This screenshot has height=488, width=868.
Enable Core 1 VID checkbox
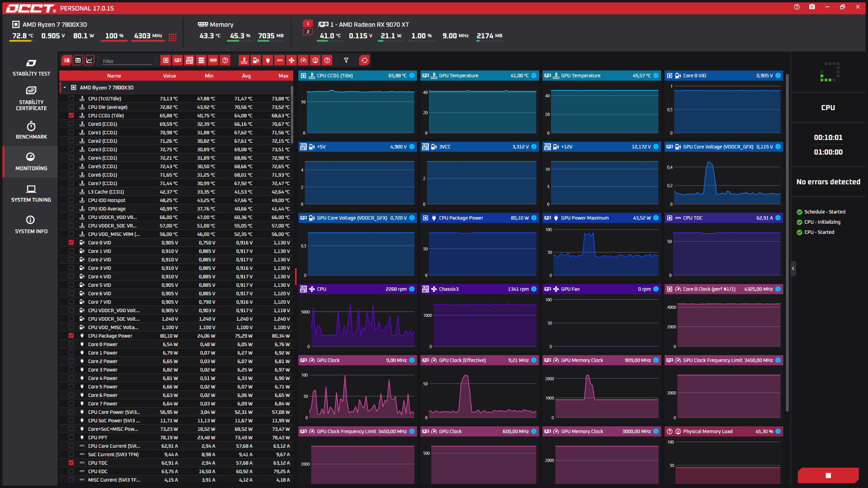point(71,251)
